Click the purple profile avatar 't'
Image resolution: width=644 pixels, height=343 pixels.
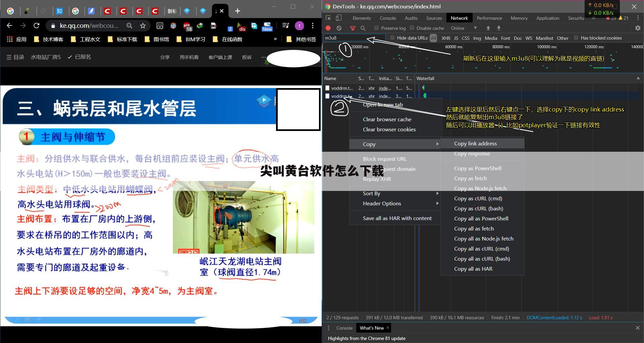pyautogui.click(x=299, y=25)
